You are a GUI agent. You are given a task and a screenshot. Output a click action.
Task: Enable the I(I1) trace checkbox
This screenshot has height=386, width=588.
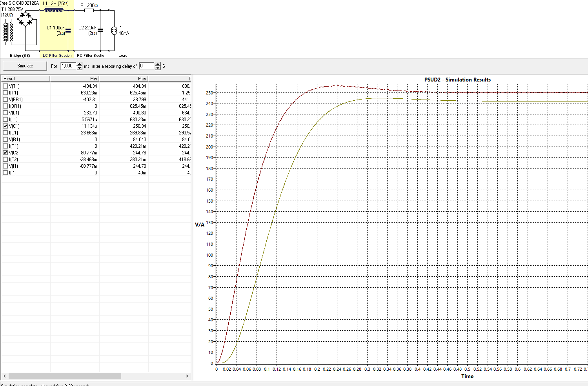[5, 173]
